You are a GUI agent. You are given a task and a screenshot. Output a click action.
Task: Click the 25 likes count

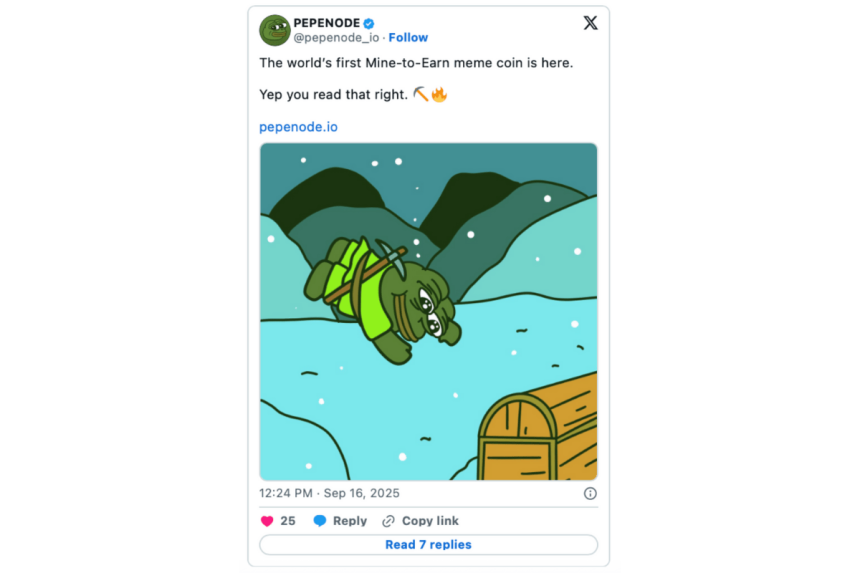[288, 521]
